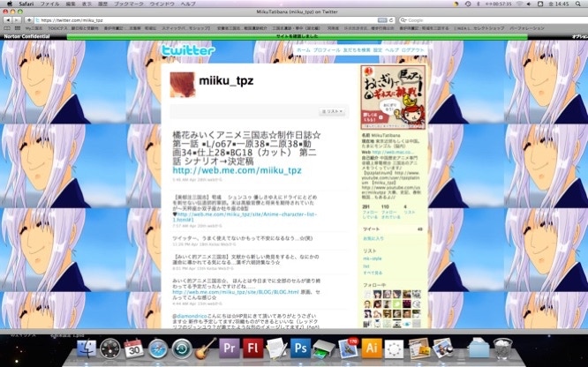Click ホーム in Twitter navigation
Viewport: 588px width, 367px height.
coord(304,50)
